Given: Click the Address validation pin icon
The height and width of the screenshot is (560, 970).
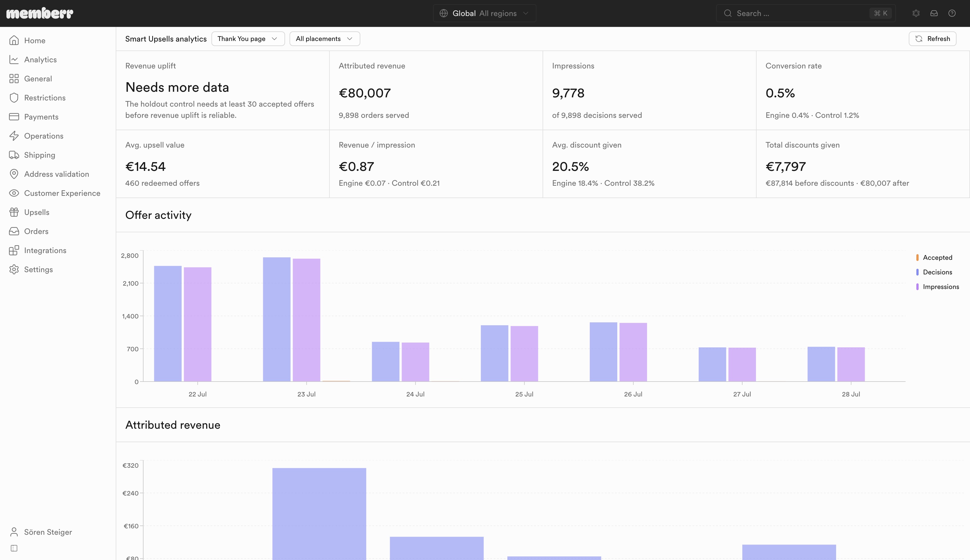Looking at the screenshot, I should click(14, 174).
